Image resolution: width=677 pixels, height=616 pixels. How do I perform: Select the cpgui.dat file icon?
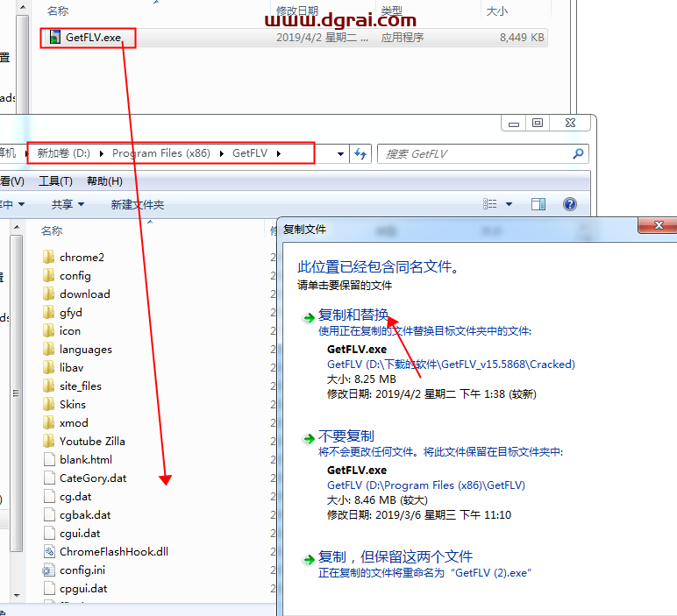click(49, 588)
